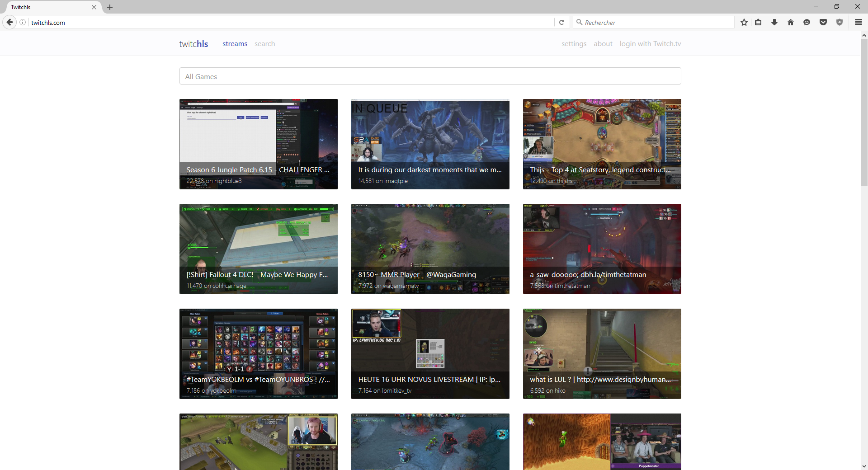Open a new browser tab
This screenshot has height=470, width=868.
tap(110, 7)
